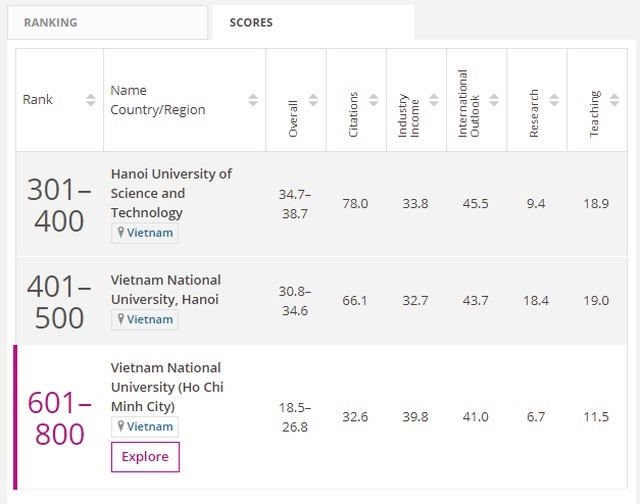Sort by Industry Income arrows

click(434, 100)
